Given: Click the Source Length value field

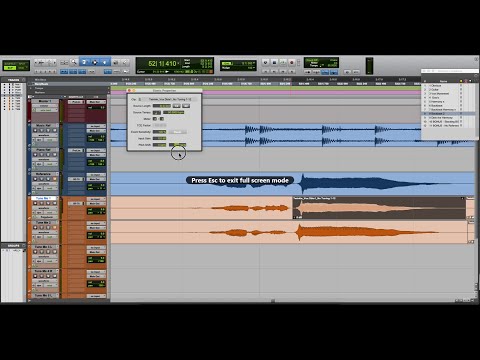Looking at the screenshot, I should pos(162,106).
